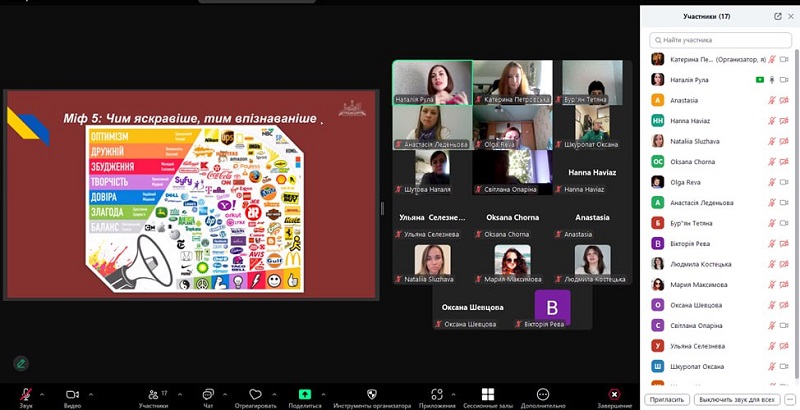800x410 pixels.
Task: Click Anastasia orange avatar in participant list
Action: coord(658,100)
